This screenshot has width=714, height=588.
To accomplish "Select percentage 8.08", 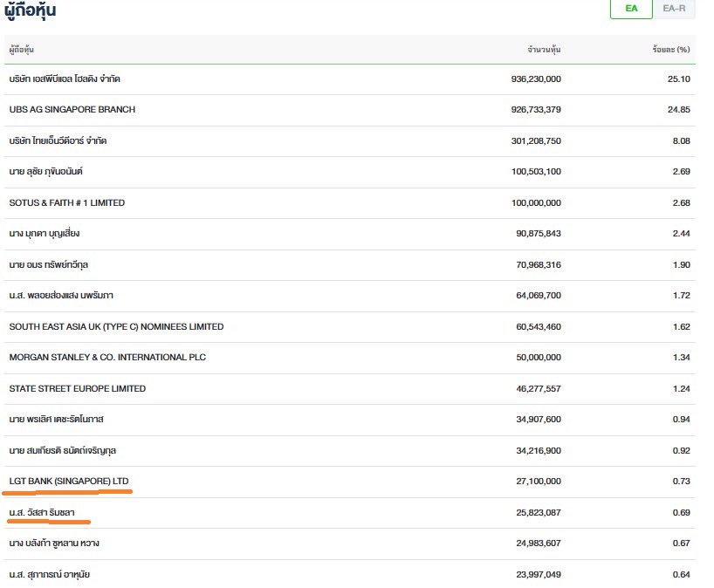I will [x=681, y=141].
